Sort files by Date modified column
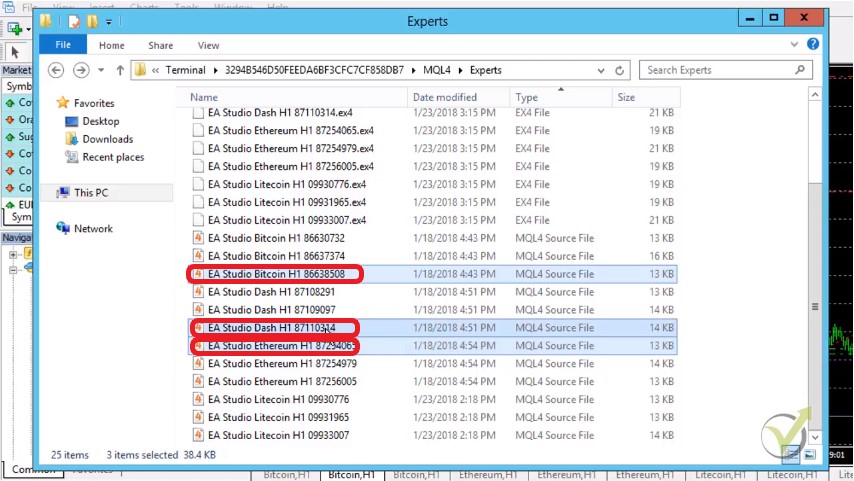Image resolution: width=854 pixels, height=481 pixels. pyautogui.click(x=445, y=97)
